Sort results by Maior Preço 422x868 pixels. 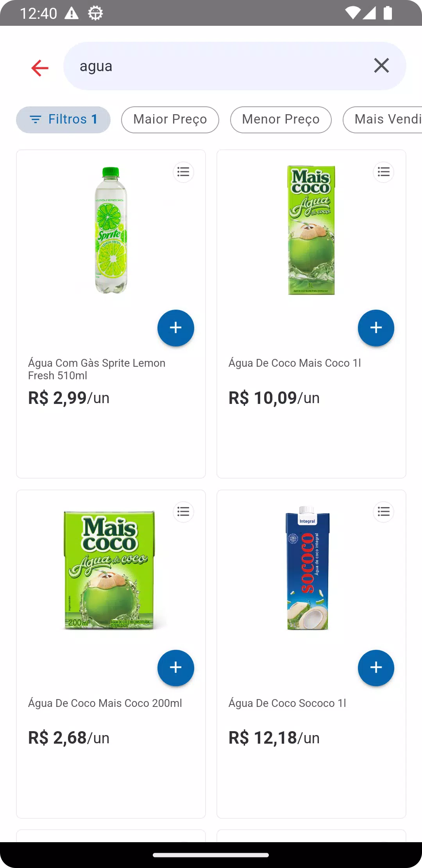(170, 120)
